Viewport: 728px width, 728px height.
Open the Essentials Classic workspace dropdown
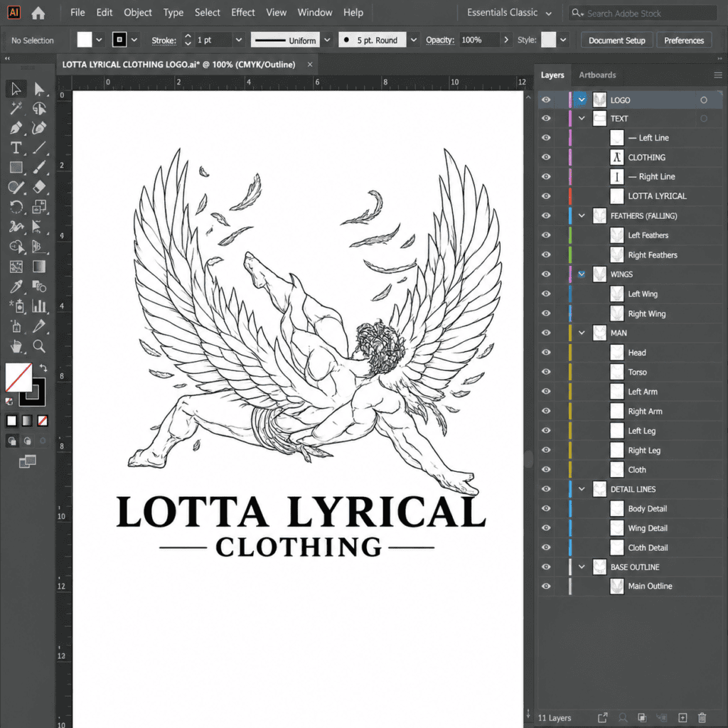pos(509,13)
